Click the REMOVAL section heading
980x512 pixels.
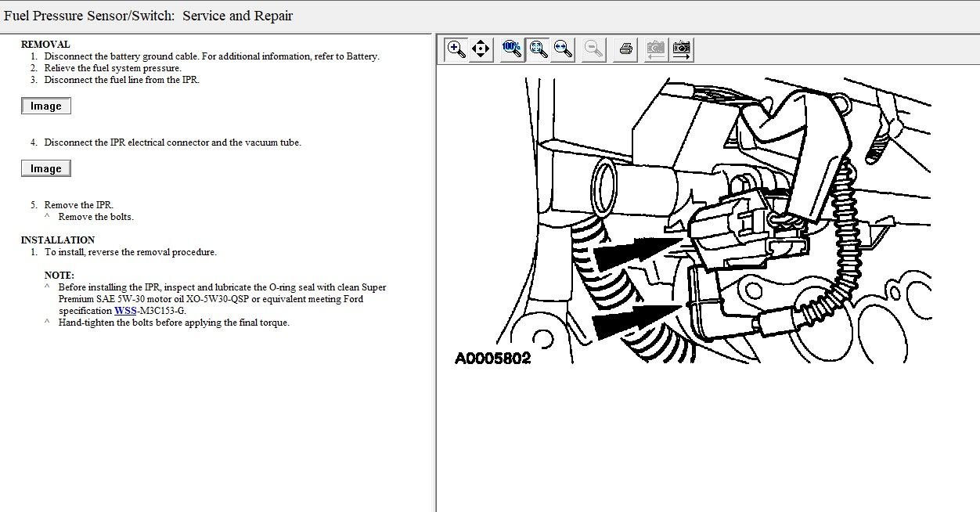point(45,45)
